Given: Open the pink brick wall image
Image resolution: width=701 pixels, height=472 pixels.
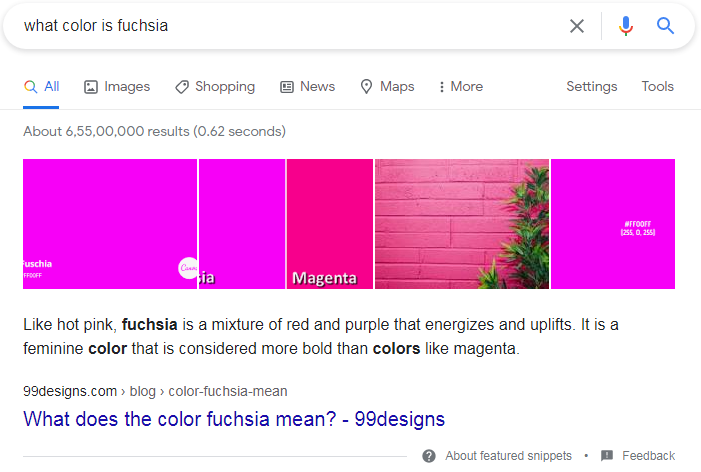Looking at the screenshot, I should click(461, 223).
